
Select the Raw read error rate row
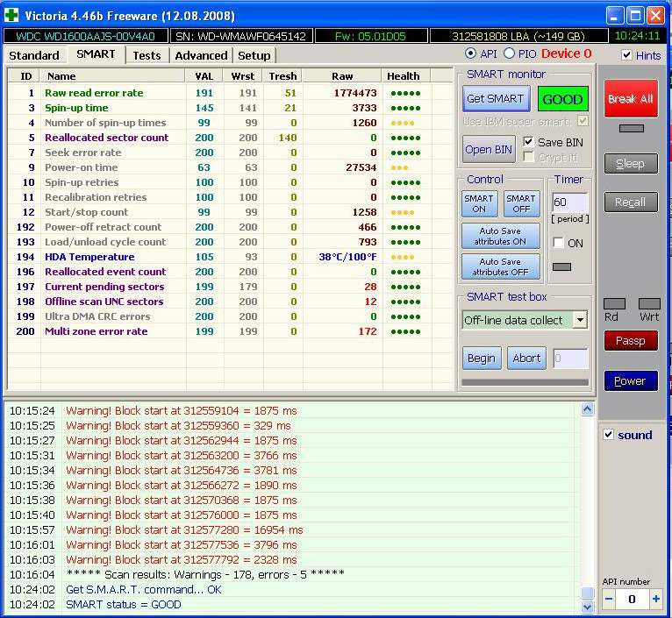[231, 93]
